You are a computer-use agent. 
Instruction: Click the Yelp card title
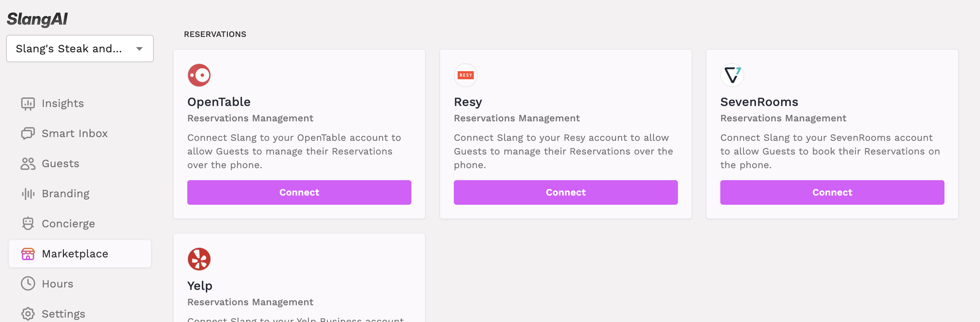tap(200, 286)
